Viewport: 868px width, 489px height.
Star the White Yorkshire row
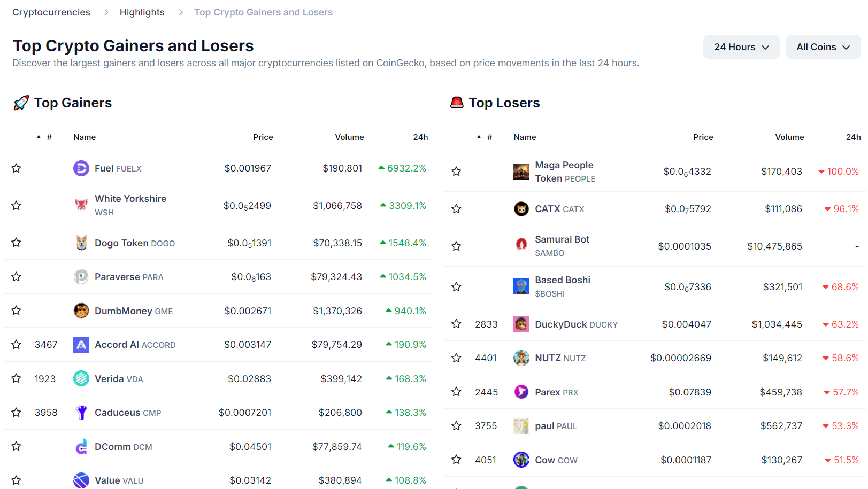click(x=17, y=205)
